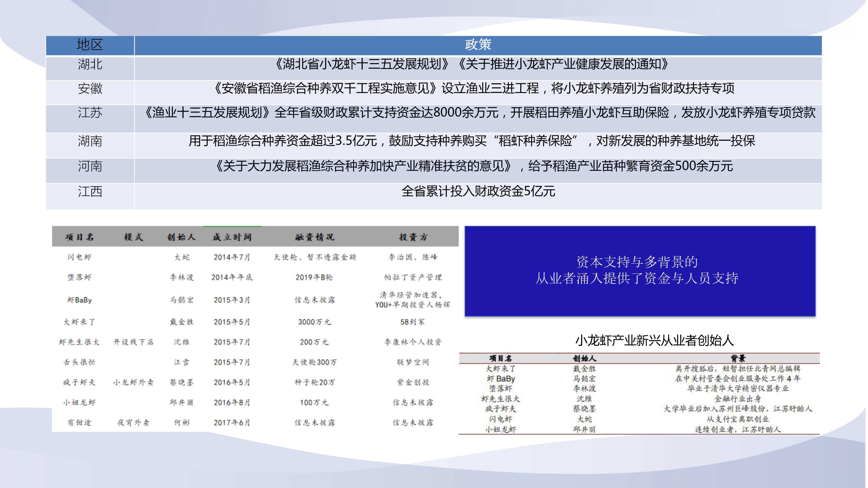Click the 项目名 header in financing table
Image resolution: width=868 pixels, height=488 pixels.
[80, 237]
